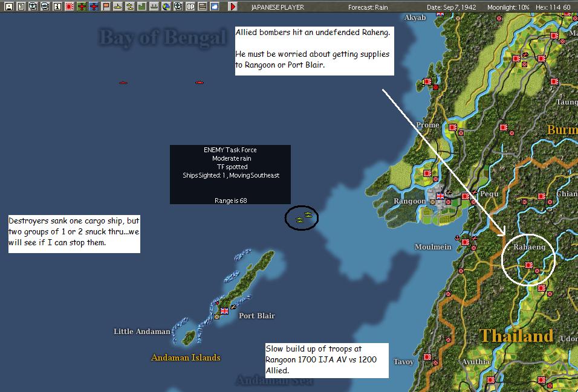
Task: Open the save game disk icon
Action: pos(8,6)
